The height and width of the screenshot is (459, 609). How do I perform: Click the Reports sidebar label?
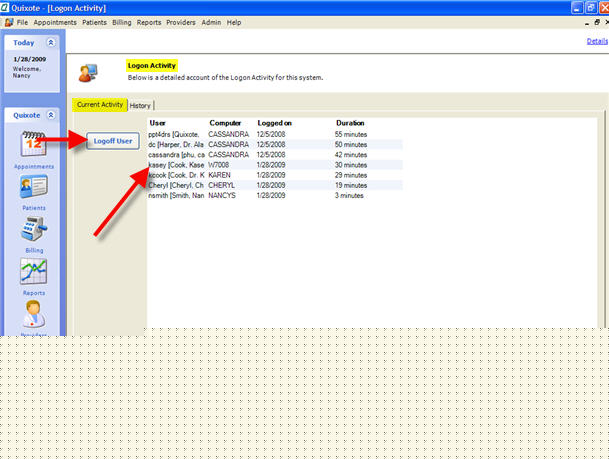click(34, 293)
